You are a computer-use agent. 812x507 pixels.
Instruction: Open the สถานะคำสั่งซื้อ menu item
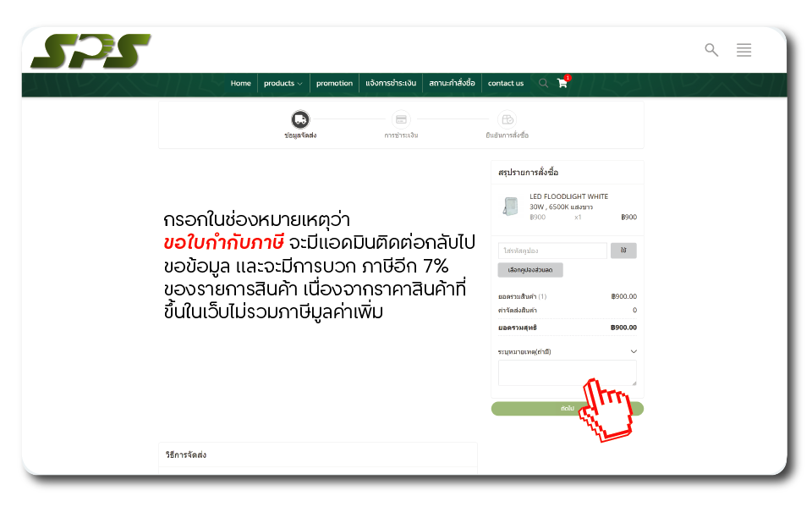click(452, 83)
